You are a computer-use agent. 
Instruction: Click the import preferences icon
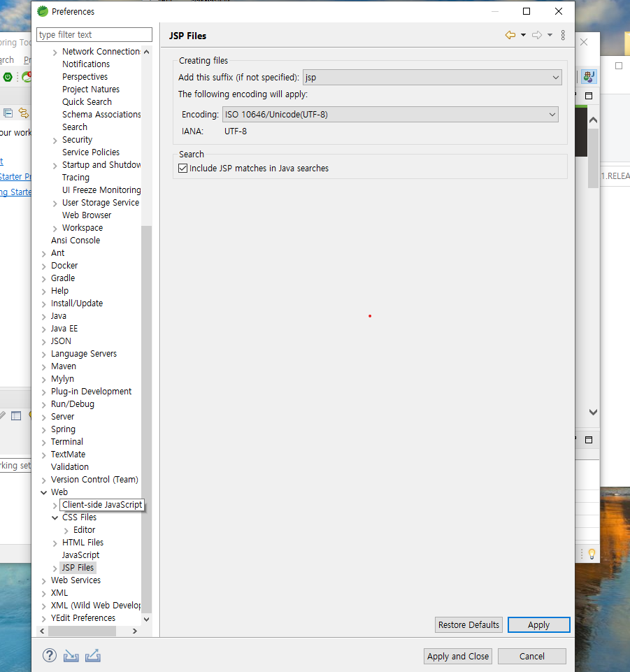71,656
